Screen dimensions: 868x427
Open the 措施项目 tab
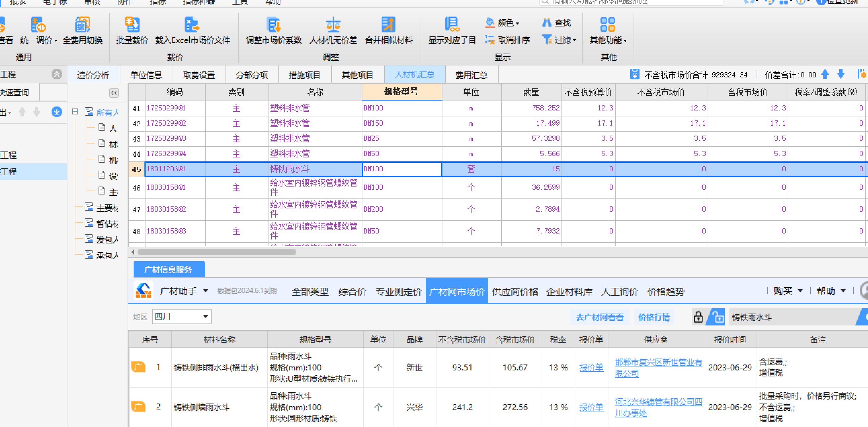(305, 75)
